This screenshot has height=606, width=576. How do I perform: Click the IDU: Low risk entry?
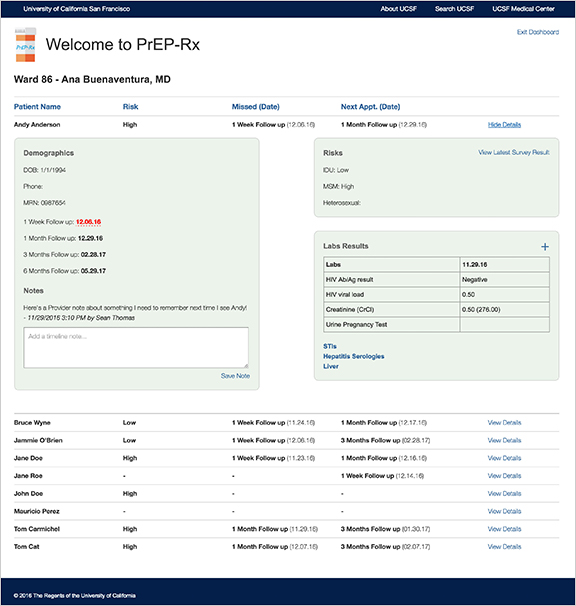[336, 170]
